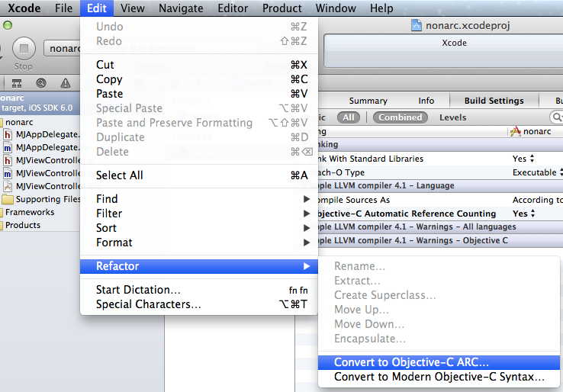The image size is (563, 392).
Task: Open Link With Standard Libraries Yes popup
Action: pos(523,159)
